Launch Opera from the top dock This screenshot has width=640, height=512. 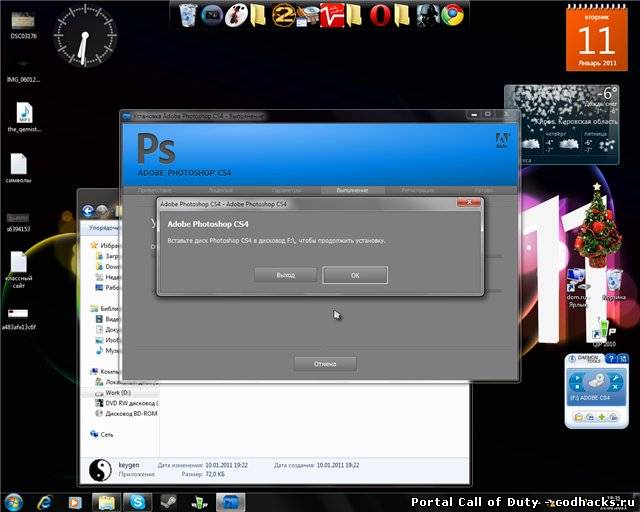pyautogui.click(x=380, y=16)
